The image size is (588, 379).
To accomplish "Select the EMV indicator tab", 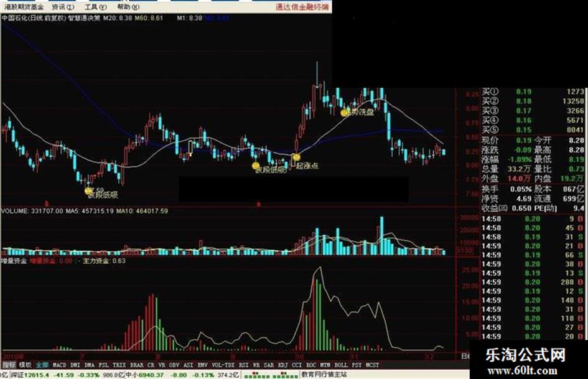I will tap(202, 365).
